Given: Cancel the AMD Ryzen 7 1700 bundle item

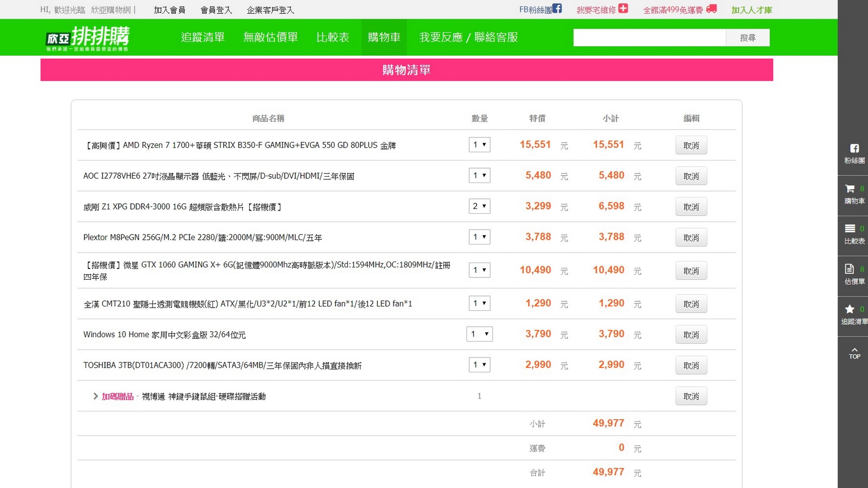Looking at the screenshot, I should coord(691,145).
